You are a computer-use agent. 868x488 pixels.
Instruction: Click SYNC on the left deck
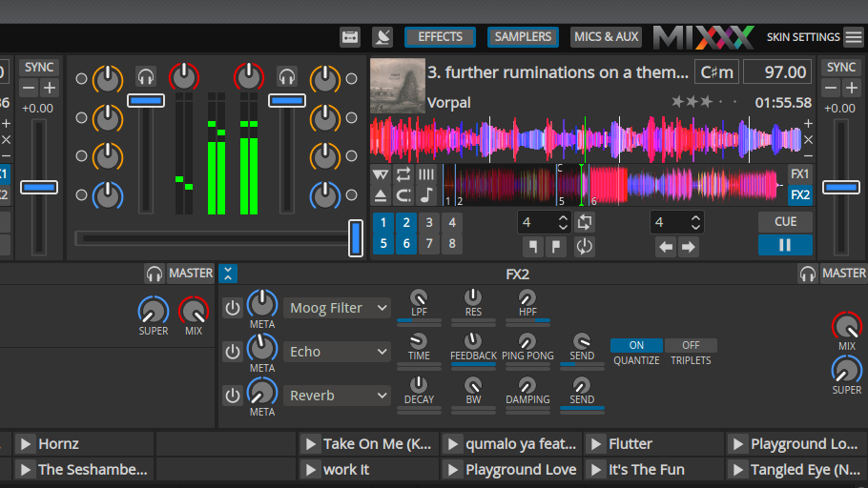coord(39,68)
